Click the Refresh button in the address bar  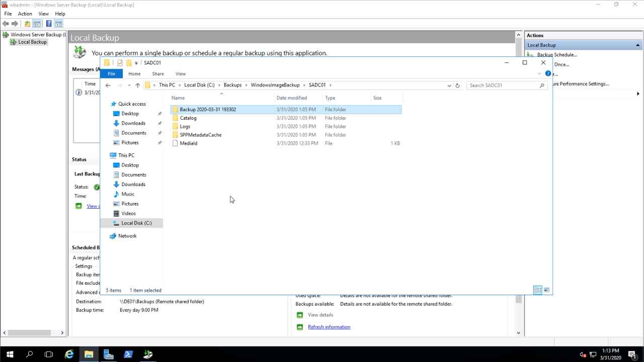457,85
